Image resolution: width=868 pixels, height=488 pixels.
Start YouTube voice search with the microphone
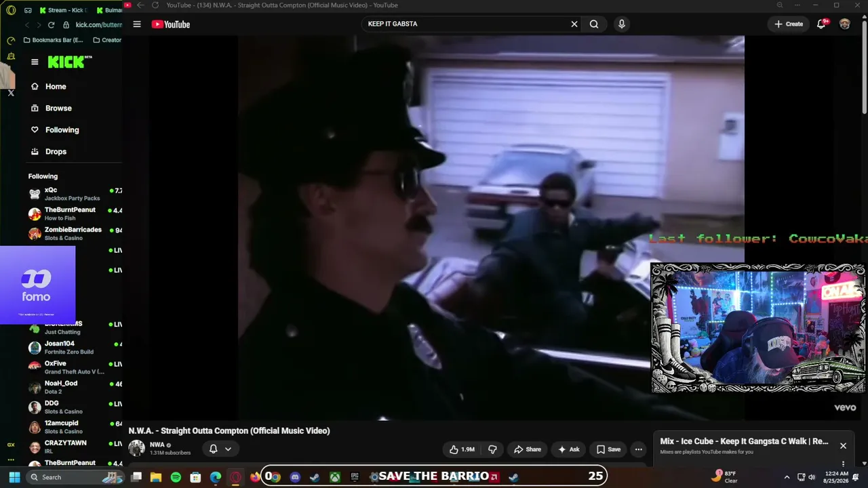pyautogui.click(x=621, y=24)
